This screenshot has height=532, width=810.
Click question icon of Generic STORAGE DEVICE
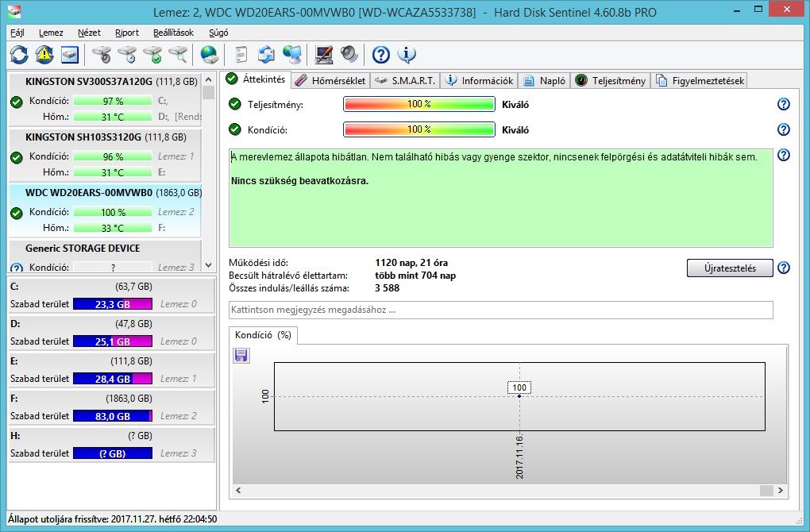tap(17, 268)
